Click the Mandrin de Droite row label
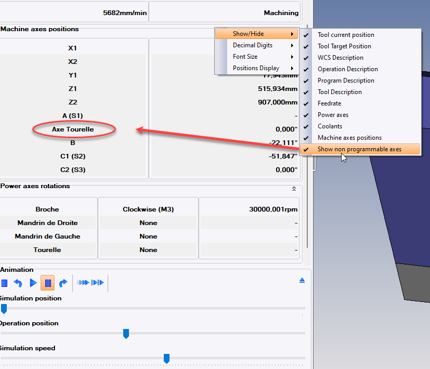Image resolution: width=430 pixels, height=369 pixels. pyautogui.click(x=47, y=223)
